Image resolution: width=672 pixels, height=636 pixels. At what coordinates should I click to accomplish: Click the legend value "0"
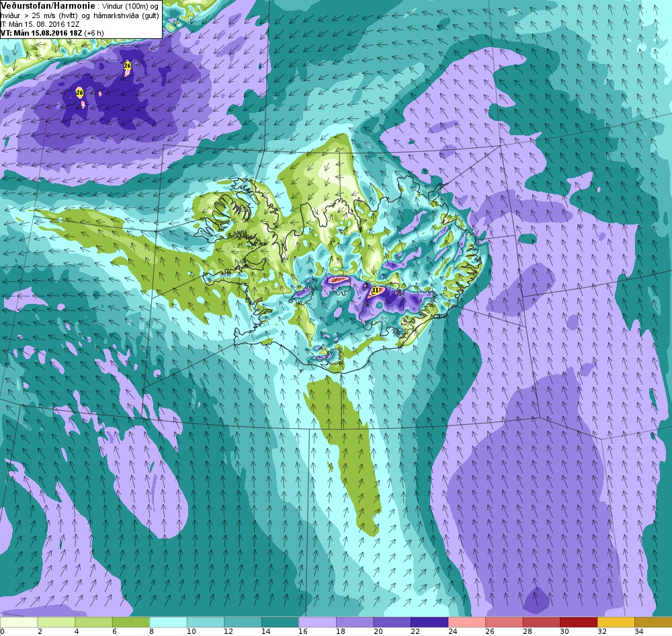[2, 631]
